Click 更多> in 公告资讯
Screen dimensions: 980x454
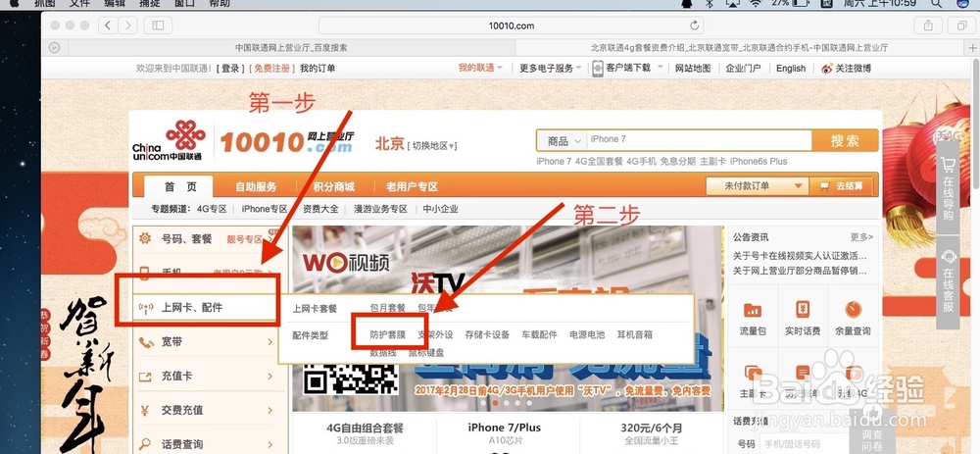tap(861, 237)
